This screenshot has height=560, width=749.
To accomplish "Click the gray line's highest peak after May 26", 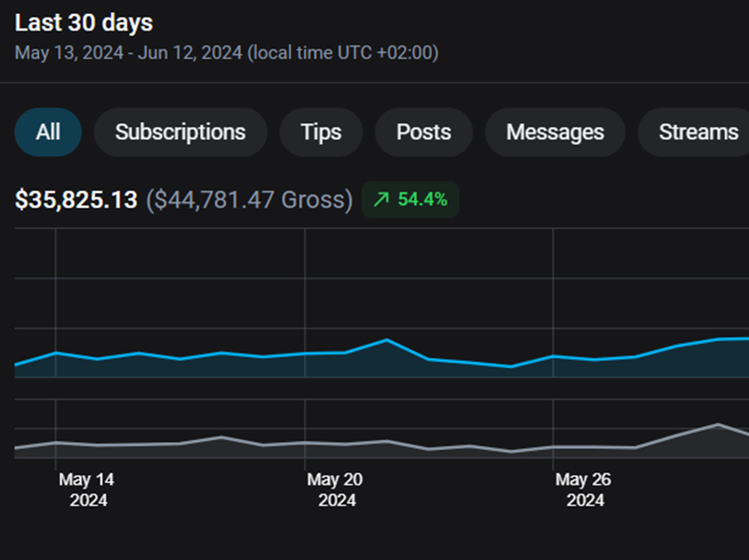I will coord(718,424).
